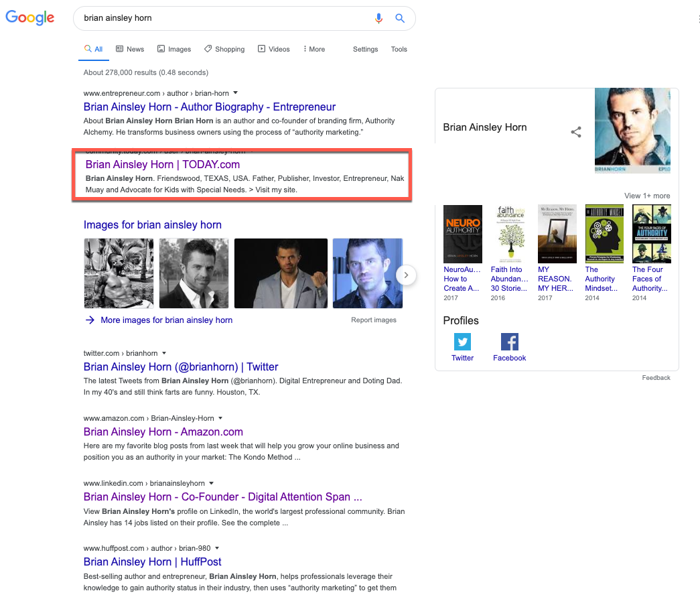Open the LinkedIn Co-Founder Digital Attention Span result
Screen dimensions: 700x593
pos(223,497)
